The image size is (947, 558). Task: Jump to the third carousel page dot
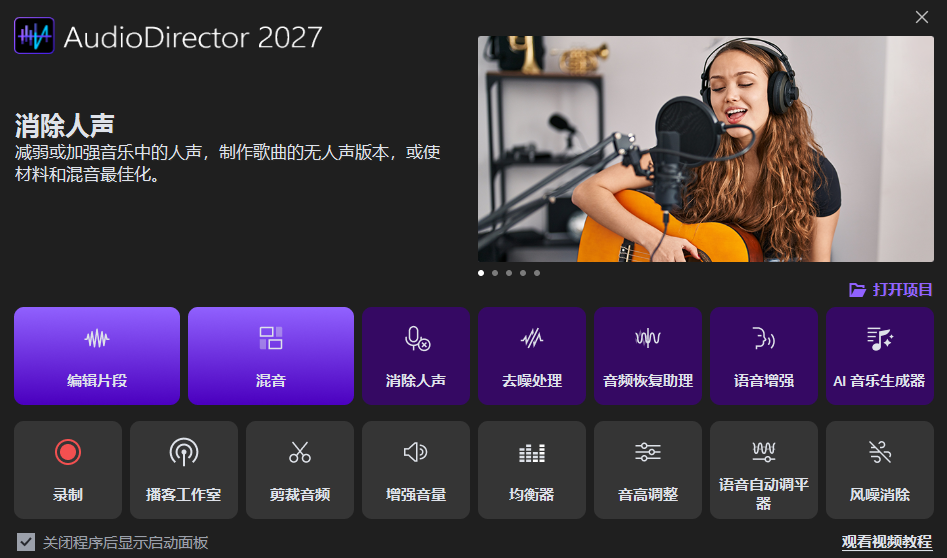pos(509,273)
